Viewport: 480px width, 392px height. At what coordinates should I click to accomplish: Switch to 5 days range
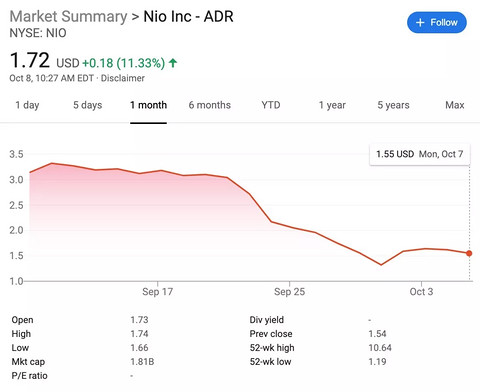88,105
